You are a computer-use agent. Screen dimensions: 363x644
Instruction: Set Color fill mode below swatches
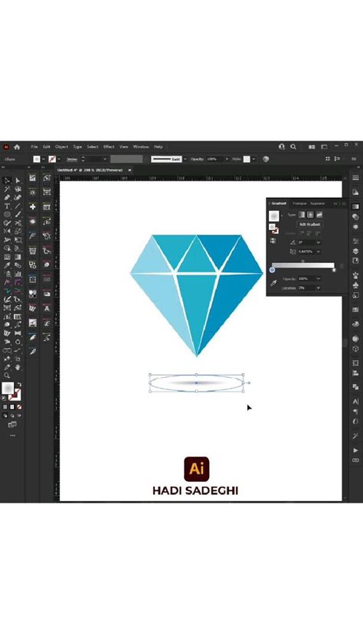5,407
